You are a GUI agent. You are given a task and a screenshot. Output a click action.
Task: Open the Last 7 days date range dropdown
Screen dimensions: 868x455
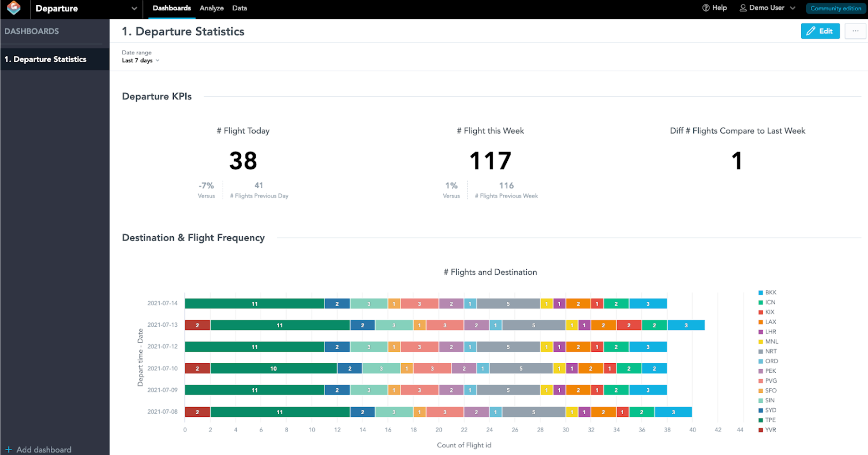coord(140,60)
